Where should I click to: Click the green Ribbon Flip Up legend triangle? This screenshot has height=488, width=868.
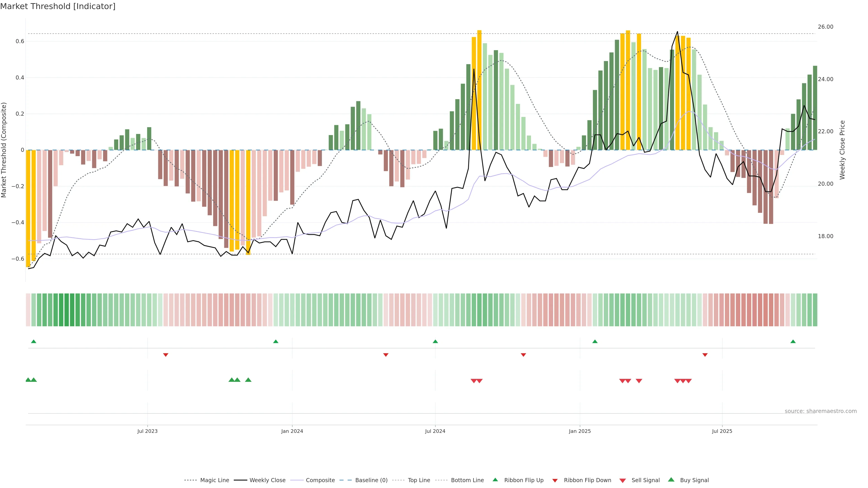(x=495, y=480)
